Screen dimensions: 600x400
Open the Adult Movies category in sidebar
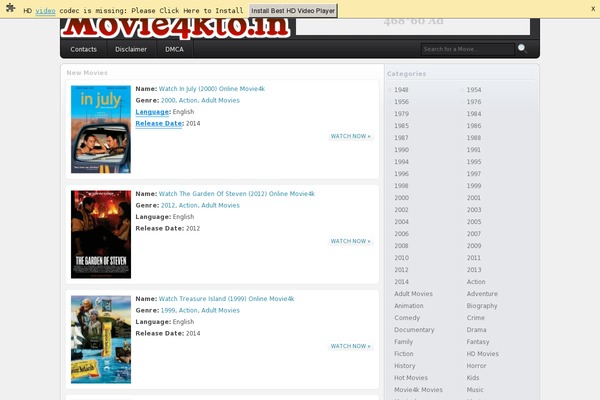(413, 294)
